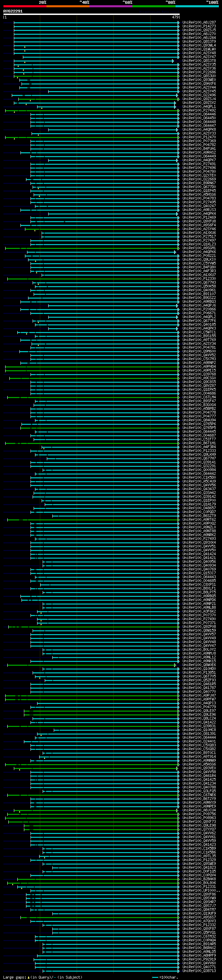Click label UniRef100_A9S6S7
This screenshot has height=980, width=222.
click(199, 917)
